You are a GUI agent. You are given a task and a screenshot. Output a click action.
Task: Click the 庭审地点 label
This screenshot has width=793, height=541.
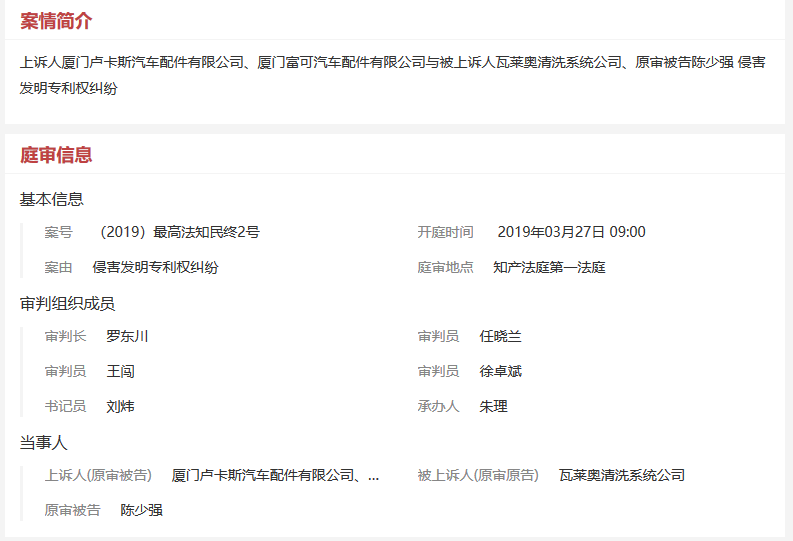click(446, 267)
